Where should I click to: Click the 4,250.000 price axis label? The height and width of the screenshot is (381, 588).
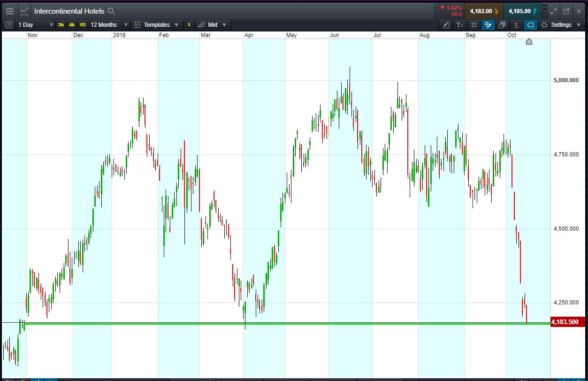point(566,303)
